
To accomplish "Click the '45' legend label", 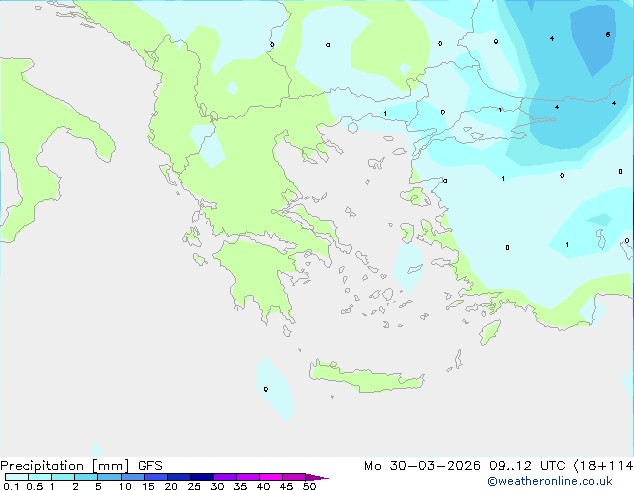I will click(286, 486).
